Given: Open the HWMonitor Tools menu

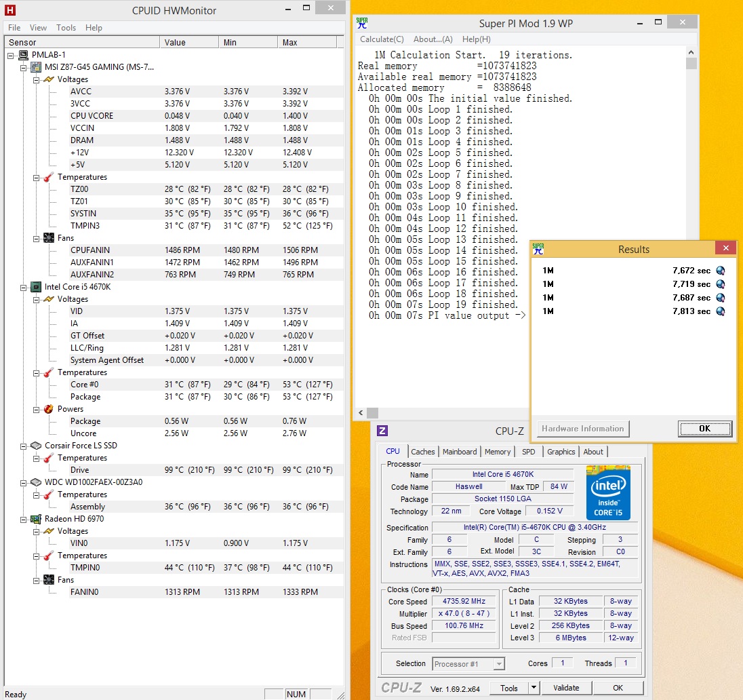Looking at the screenshot, I should [66, 28].
